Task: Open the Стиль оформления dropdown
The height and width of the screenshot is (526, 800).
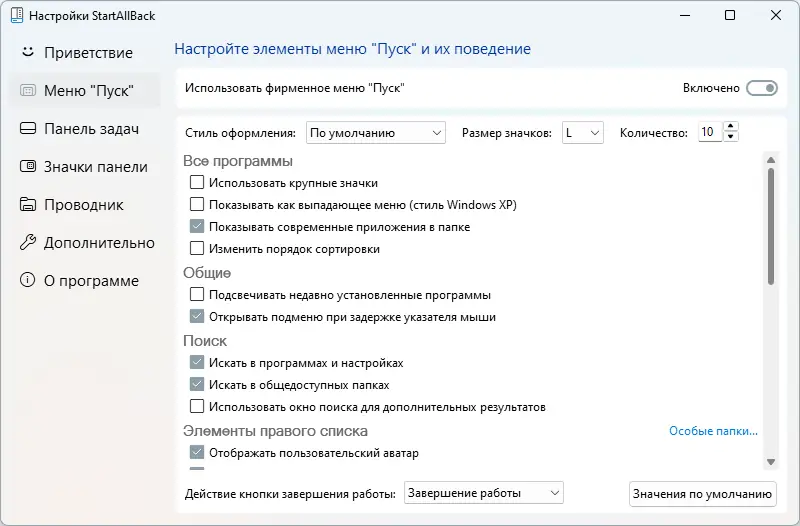Action: coord(375,132)
